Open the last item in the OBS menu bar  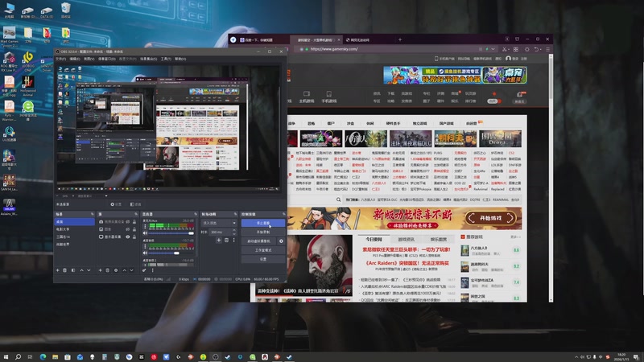coord(180,59)
